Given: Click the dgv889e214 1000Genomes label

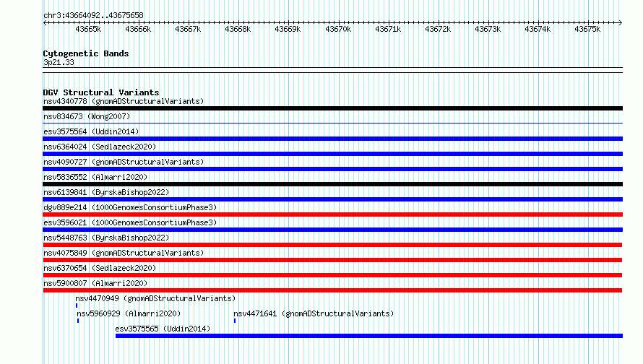Looking at the screenshot, I should 130,207.
